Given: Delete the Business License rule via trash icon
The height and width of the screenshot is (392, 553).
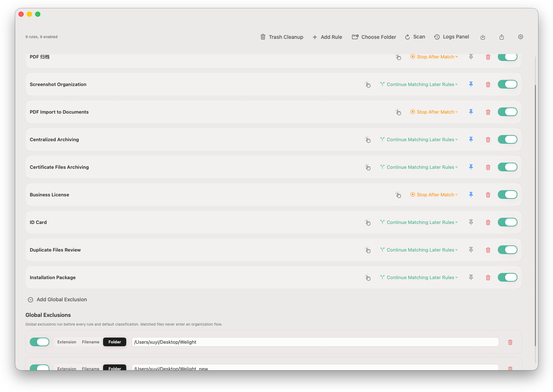Looking at the screenshot, I should [488, 195].
